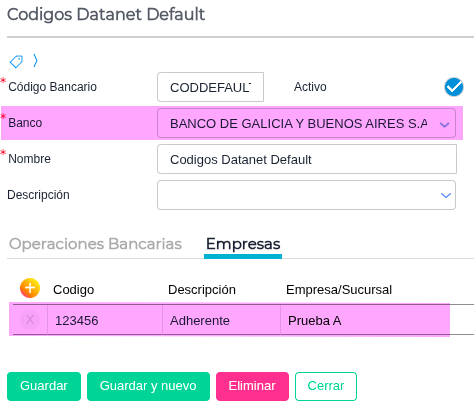Expand the Descripción dropdown
This screenshot has height=408, width=474.
click(x=446, y=195)
